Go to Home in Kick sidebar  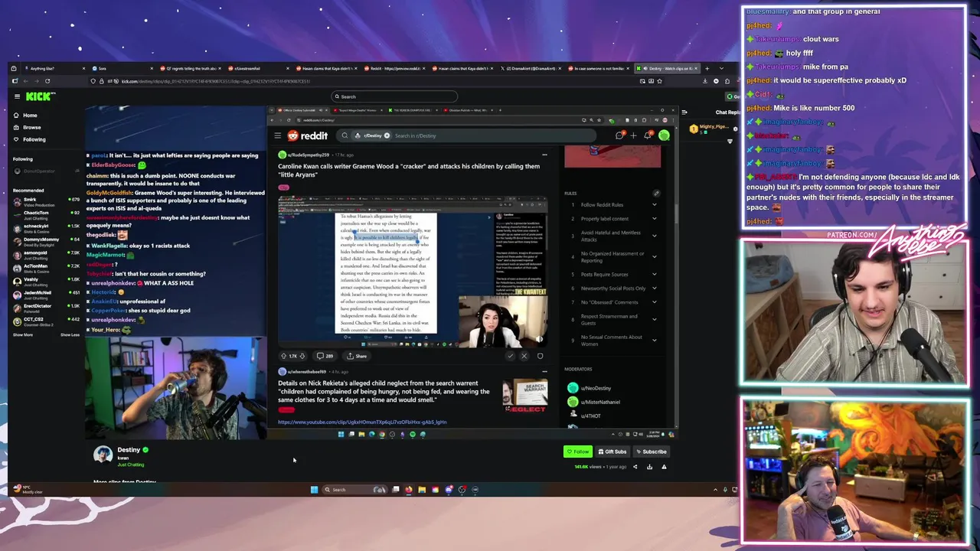click(30, 116)
